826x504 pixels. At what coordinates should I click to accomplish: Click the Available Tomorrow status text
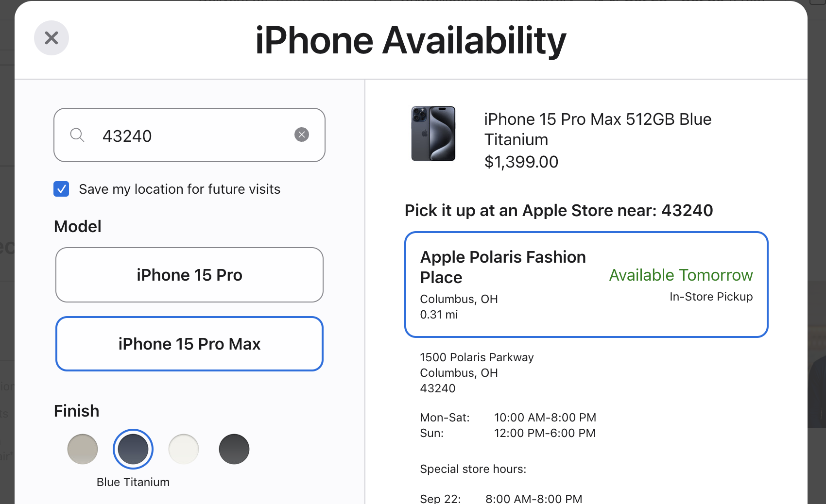[681, 275]
